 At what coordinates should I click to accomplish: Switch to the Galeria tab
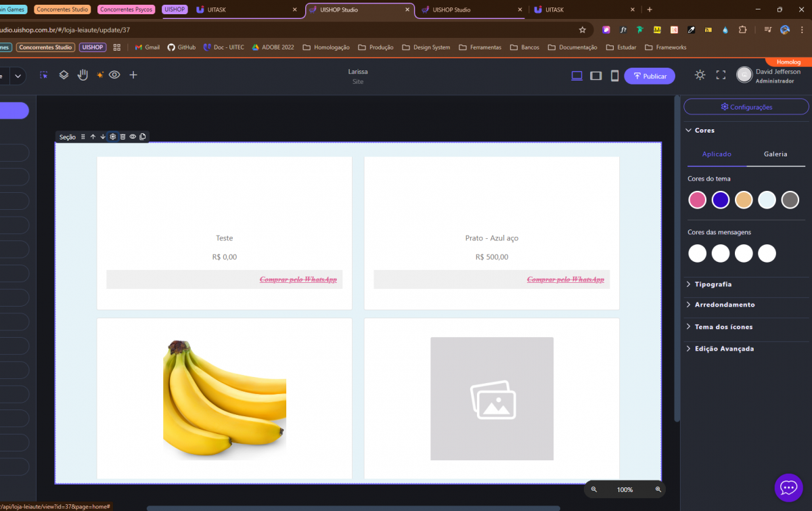pyautogui.click(x=775, y=154)
